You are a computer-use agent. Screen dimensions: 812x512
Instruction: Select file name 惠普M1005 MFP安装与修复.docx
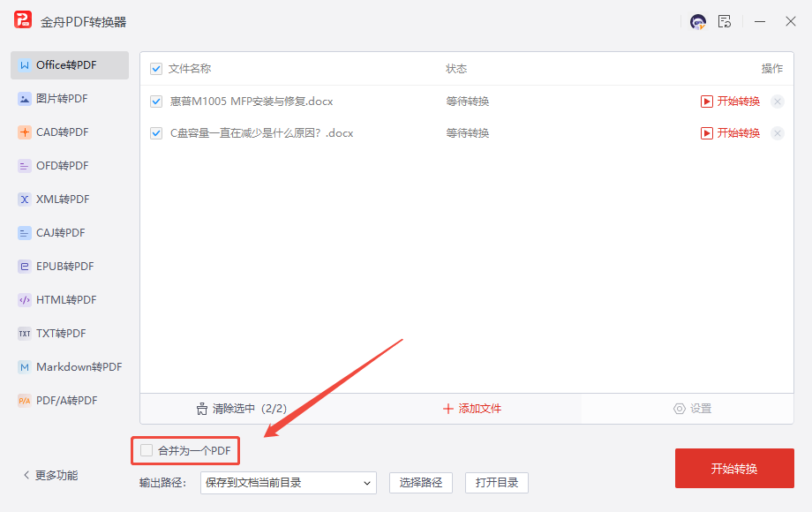[x=252, y=102]
